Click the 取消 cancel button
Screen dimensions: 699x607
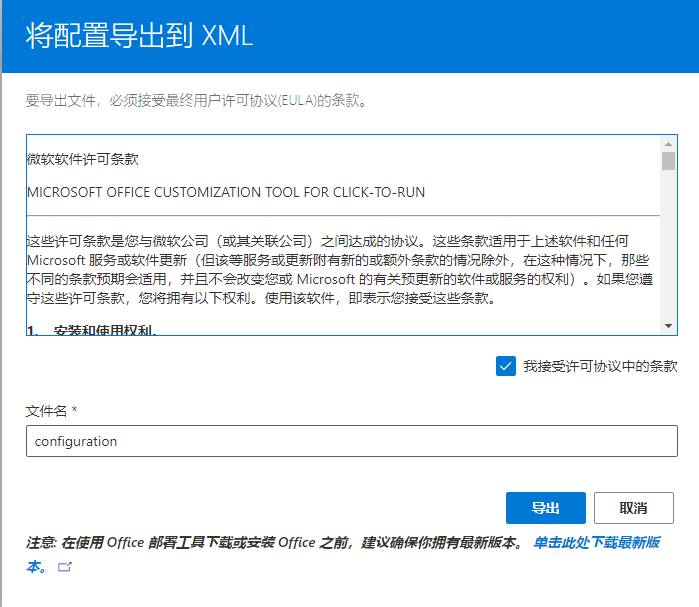click(x=633, y=508)
